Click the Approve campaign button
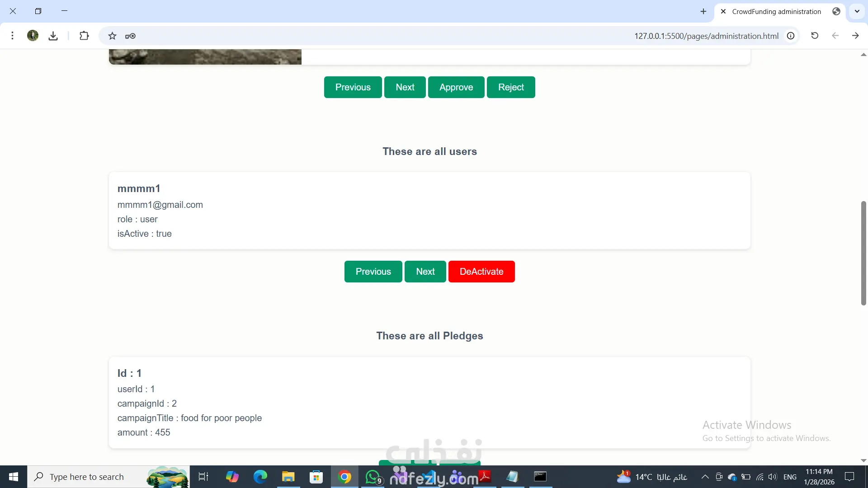868x488 pixels. tap(456, 87)
